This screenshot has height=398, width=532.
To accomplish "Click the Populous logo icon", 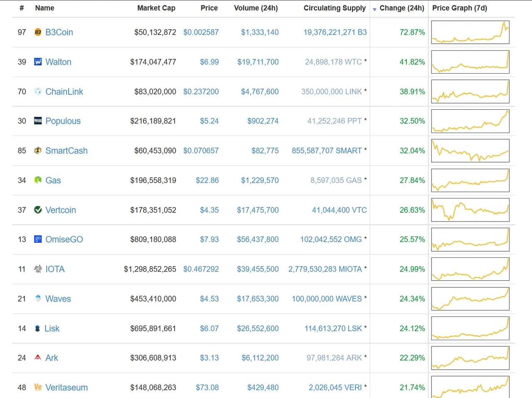I will pos(38,121).
